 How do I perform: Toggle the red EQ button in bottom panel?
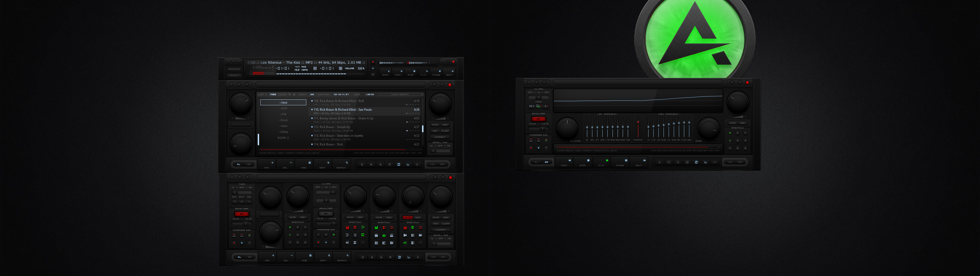click(x=242, y=214)
